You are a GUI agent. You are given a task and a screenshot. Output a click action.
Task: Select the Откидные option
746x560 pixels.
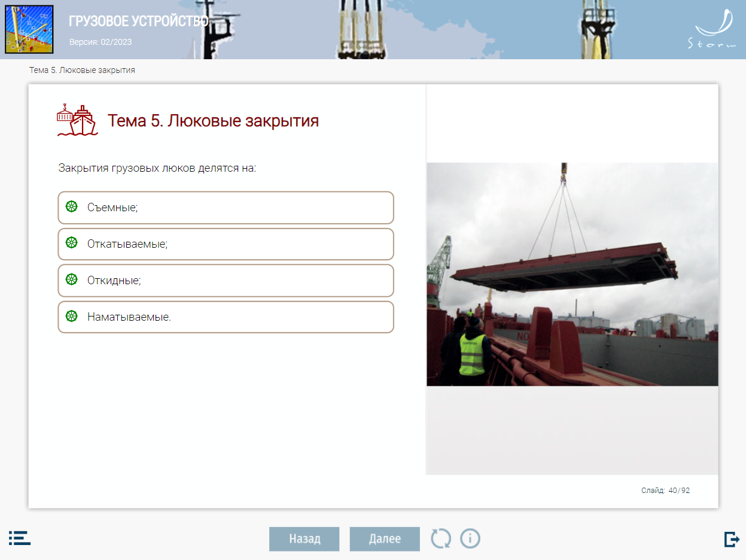point(226,280)
